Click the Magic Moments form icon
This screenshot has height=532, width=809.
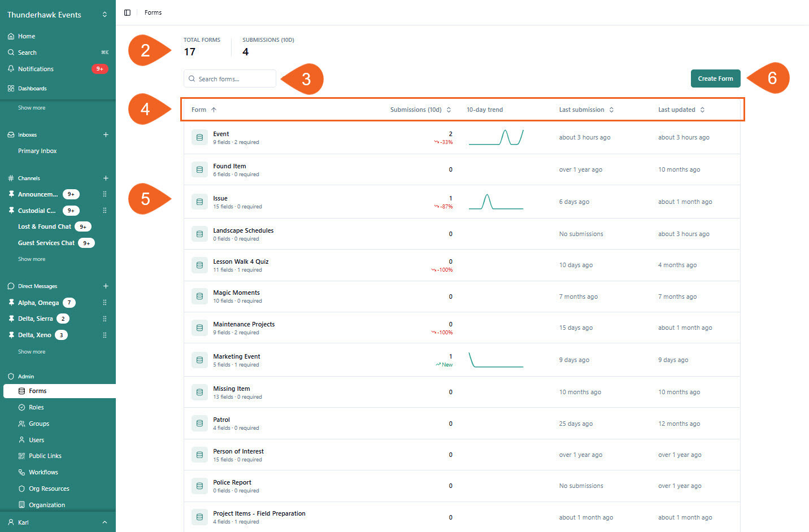pyautogui.click(x=199, y=296)
